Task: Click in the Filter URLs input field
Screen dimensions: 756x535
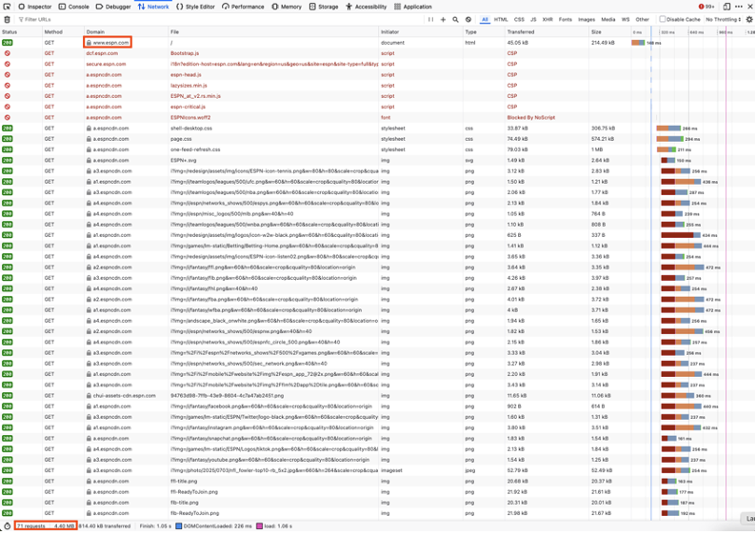Action: click(219, 20)
